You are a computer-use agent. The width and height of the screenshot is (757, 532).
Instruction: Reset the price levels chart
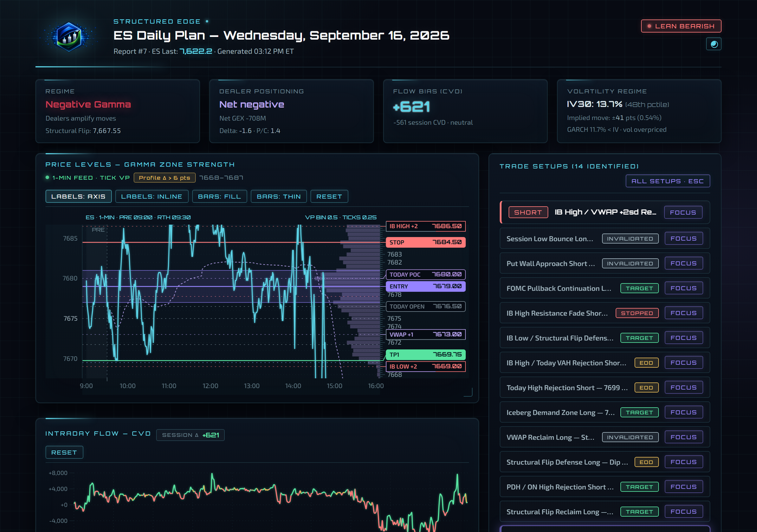coord(329,197)
